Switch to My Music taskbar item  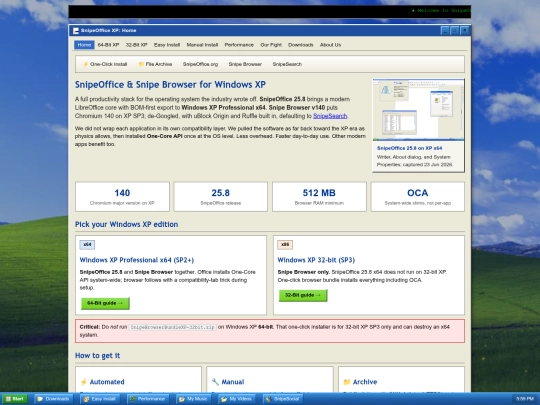pyautogui.click(x=194, y=399)
